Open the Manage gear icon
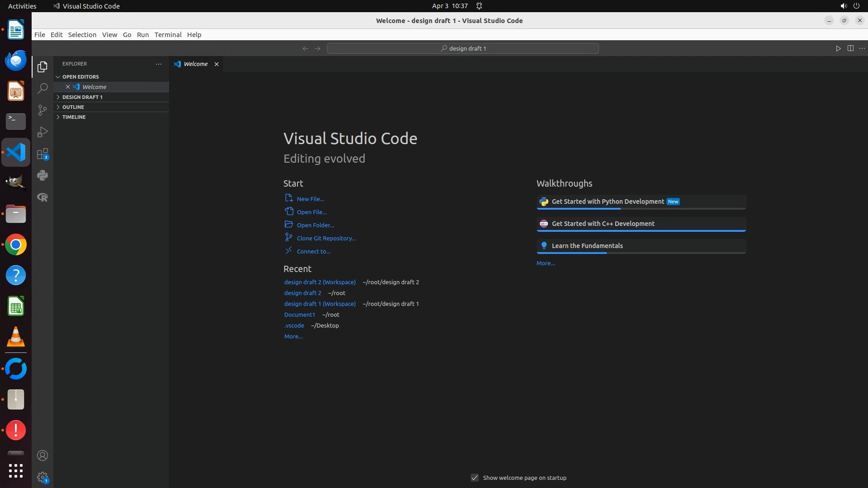The height and width of the screenshot is (488, 868). [x=42, y=477]
